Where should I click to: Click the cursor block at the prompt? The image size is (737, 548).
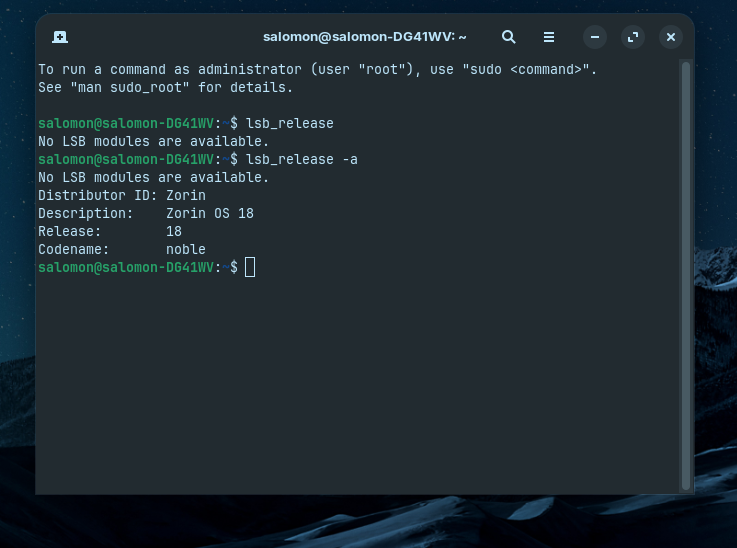click(250, 267)
